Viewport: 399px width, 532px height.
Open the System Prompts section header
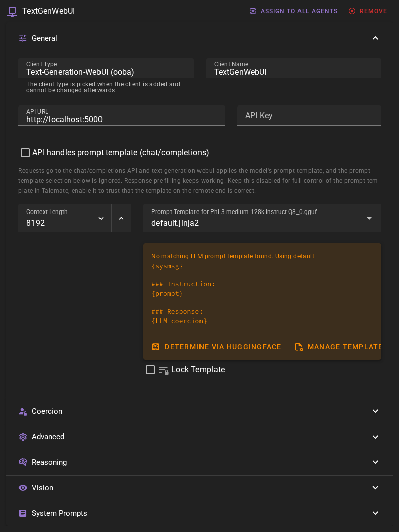[x=199, y=513]
